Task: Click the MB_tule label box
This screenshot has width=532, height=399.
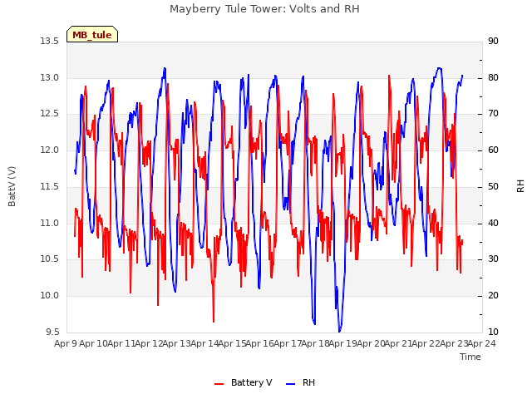Action: click(92, 34)
